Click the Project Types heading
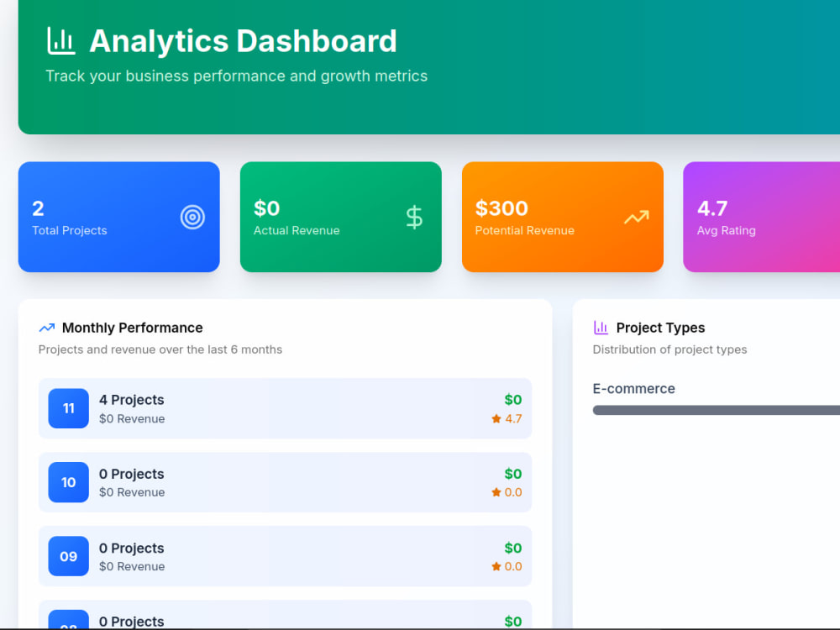 660,328
